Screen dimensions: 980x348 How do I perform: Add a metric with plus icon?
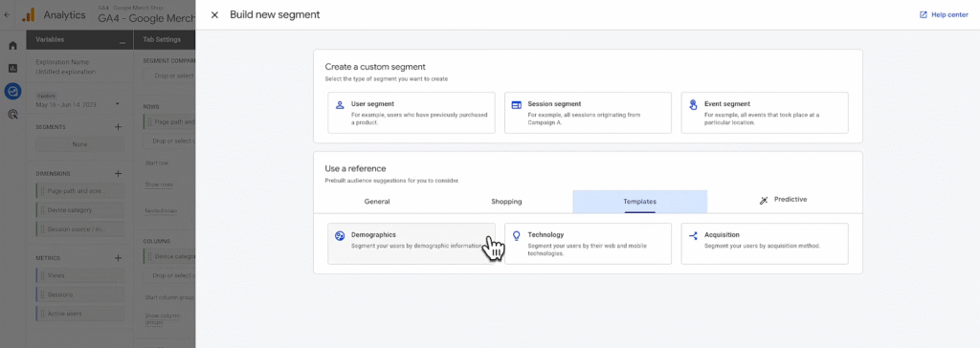pyautogui.click(x=118, y=258)
